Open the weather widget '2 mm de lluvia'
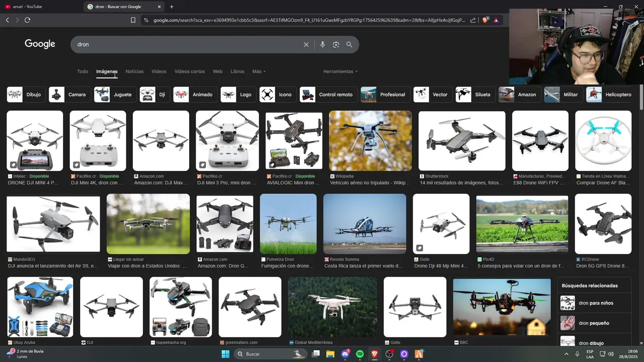The height and width of the screenshot is (362, 644). pos(25,353)
